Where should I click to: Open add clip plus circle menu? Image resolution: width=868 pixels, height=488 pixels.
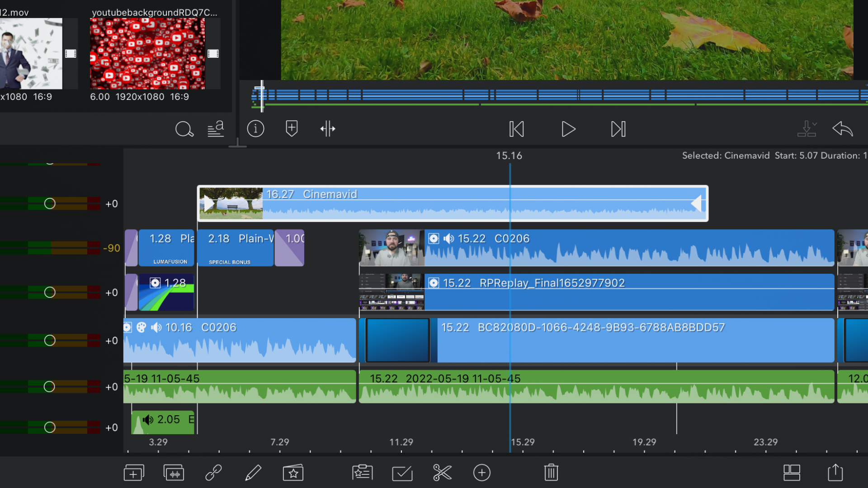coord(482,473)
